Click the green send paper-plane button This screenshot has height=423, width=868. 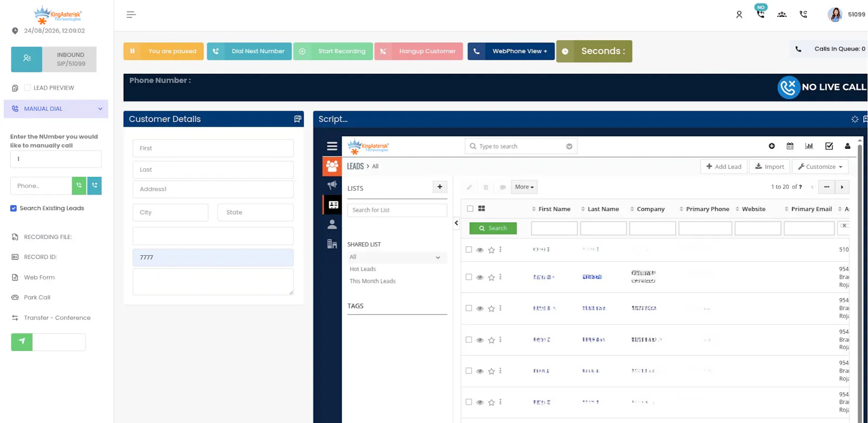22,342
